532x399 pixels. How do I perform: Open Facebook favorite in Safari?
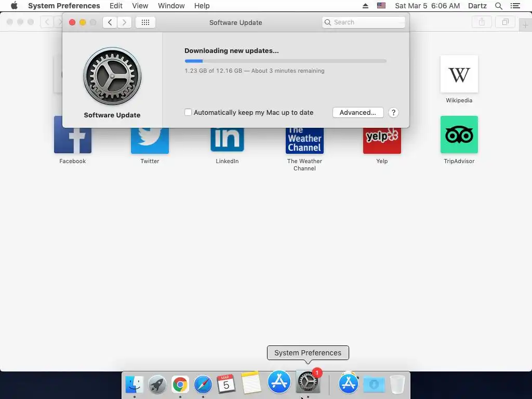pyautogui.click(x=73, y=140)
